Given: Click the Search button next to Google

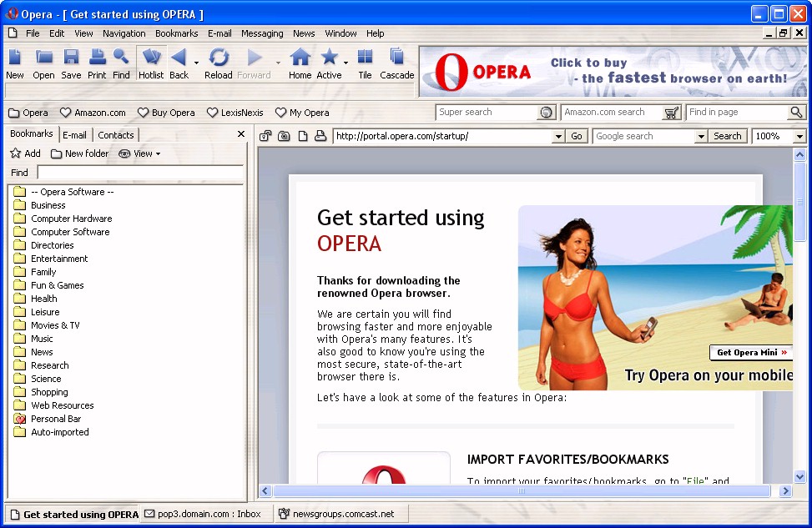Looking at the screenshot, I should (728, 136).
